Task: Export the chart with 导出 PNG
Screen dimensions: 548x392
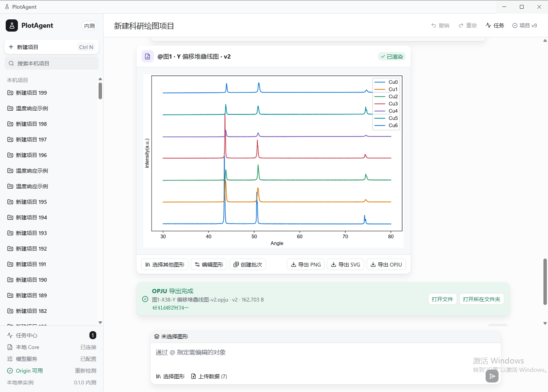Action: (x=306, y=265)
